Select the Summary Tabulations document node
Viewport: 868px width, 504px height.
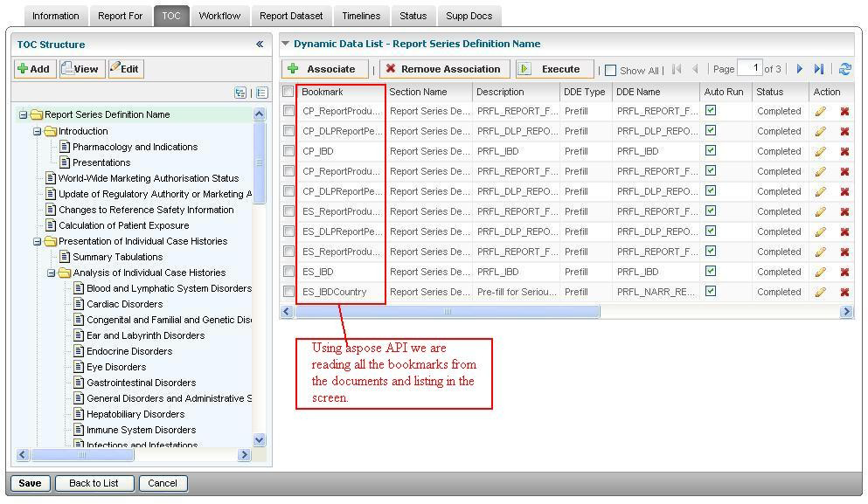click(x=118, y=258)
